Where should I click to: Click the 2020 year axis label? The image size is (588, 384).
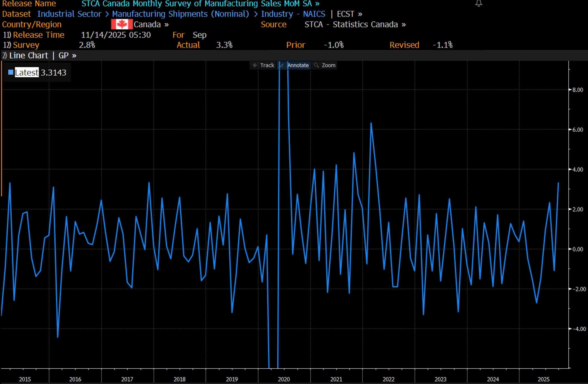click(284, 379)
